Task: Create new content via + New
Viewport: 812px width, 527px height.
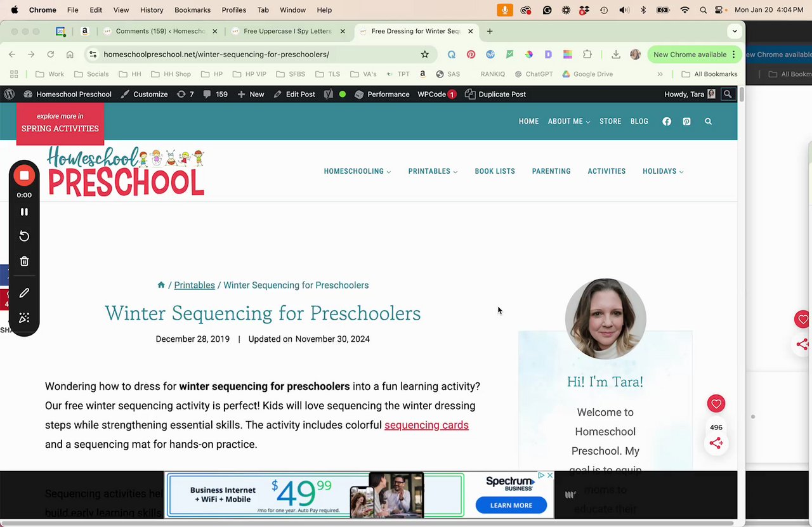Action: pos(251,94)
